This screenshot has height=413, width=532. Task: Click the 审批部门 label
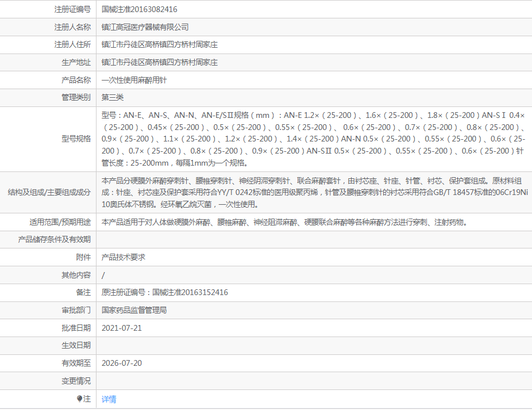click(76, 310)
